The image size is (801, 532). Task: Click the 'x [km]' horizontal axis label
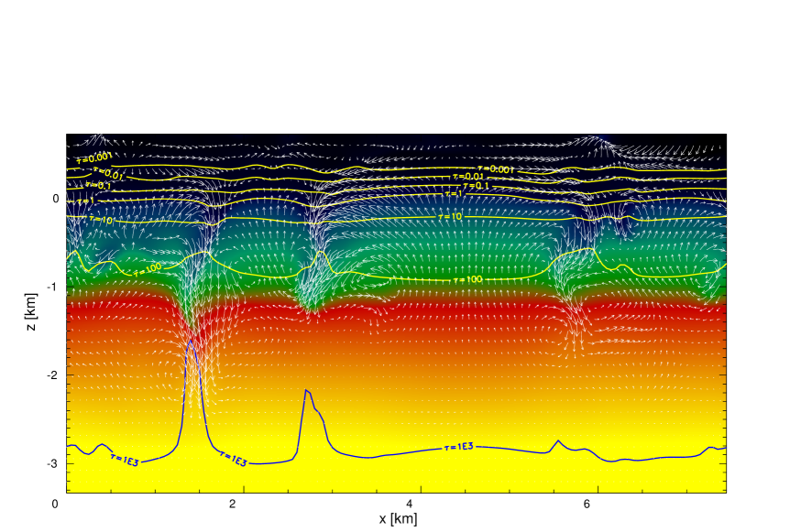pos(398,519)
